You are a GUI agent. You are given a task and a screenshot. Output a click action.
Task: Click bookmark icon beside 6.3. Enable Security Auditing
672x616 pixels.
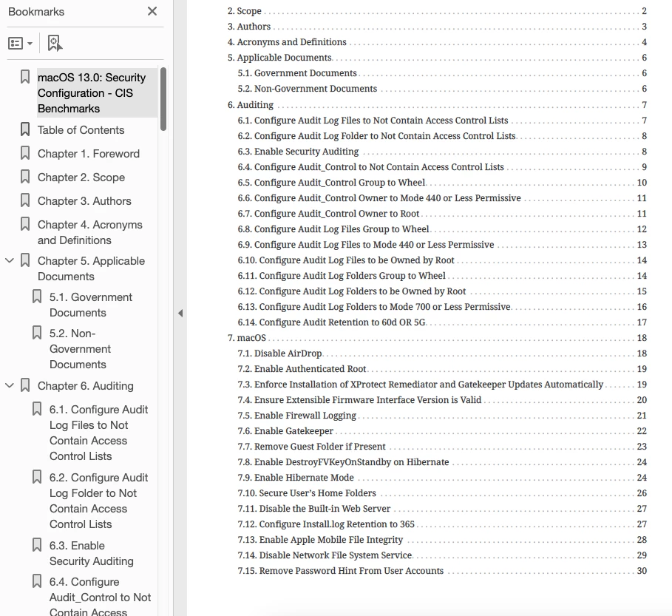click(x=37, y=545)
